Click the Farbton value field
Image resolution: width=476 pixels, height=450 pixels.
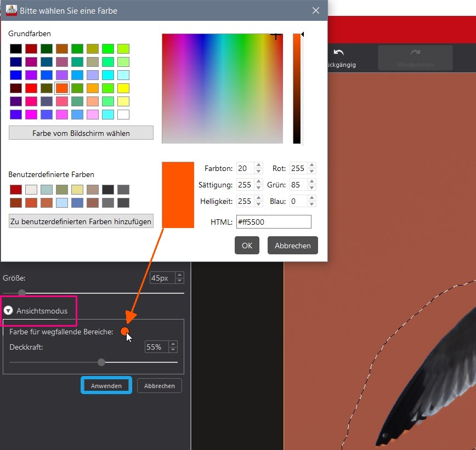point(246,168)
